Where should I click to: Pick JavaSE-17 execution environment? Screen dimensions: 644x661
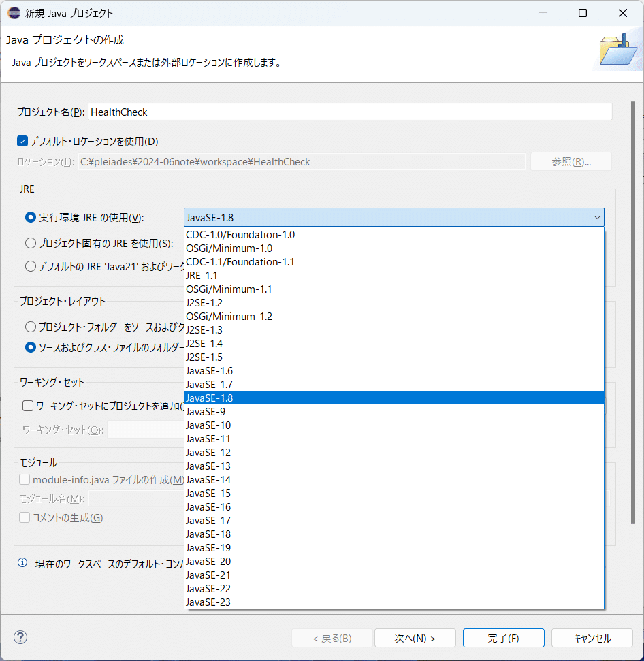[x=393, y=521]
